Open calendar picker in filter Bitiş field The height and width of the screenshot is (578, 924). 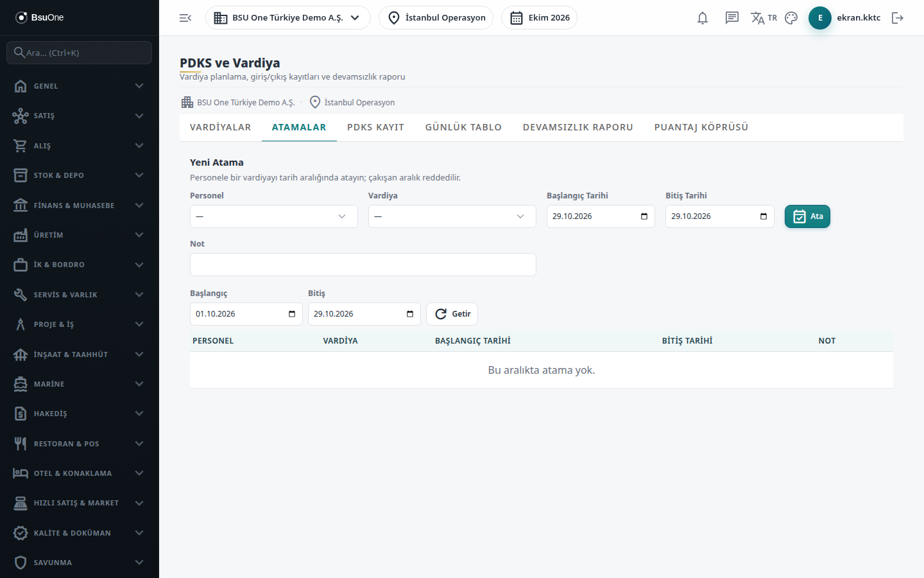410,314
